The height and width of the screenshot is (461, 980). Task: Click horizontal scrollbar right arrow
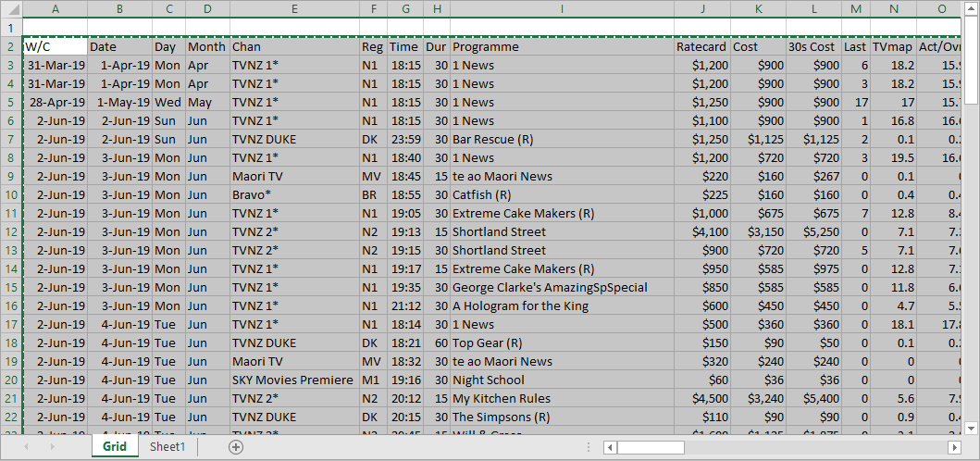[x=954, y=447]
